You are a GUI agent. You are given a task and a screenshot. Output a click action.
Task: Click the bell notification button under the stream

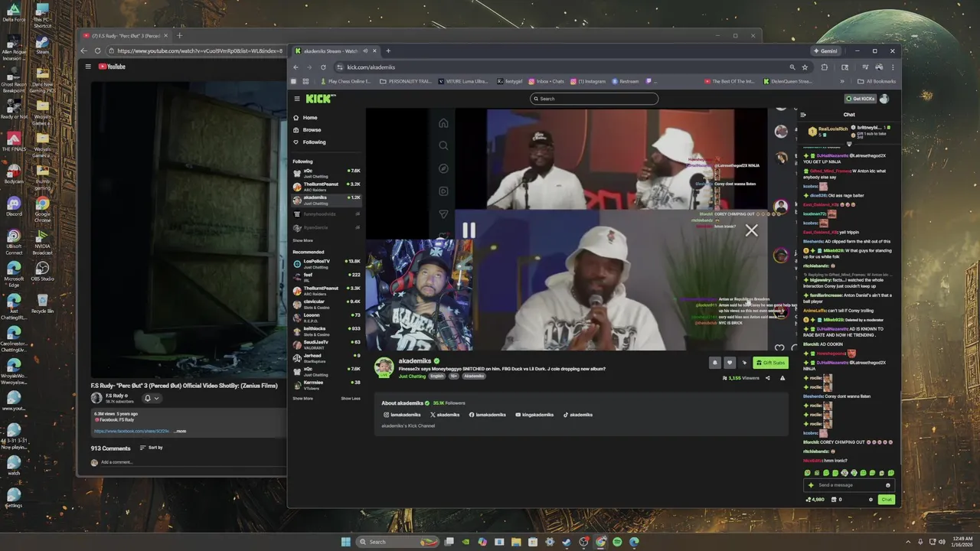[715, 363]
